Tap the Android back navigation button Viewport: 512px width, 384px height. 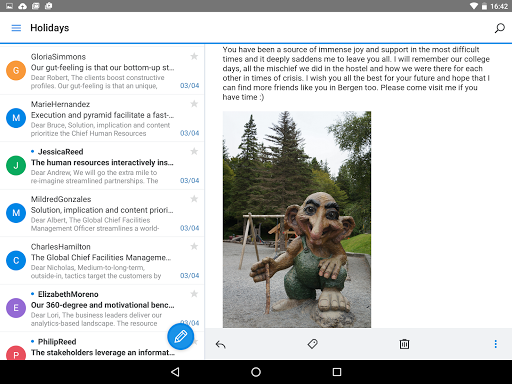175,372
